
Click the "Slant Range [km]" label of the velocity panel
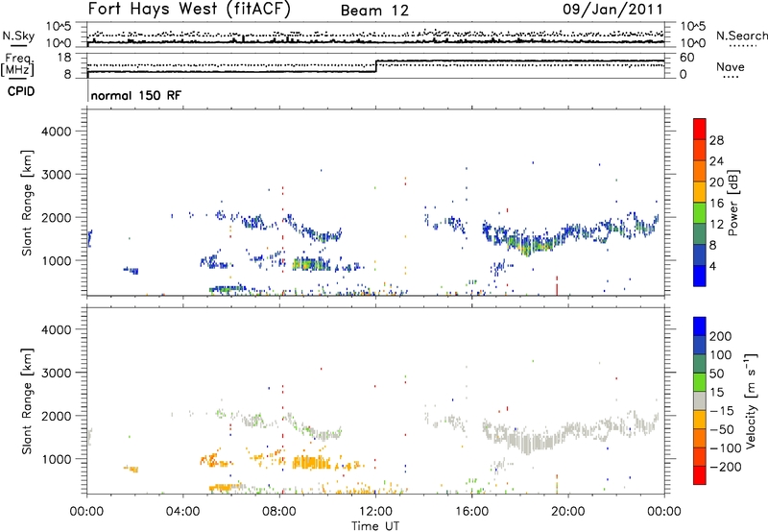click(x=27, y=401)
